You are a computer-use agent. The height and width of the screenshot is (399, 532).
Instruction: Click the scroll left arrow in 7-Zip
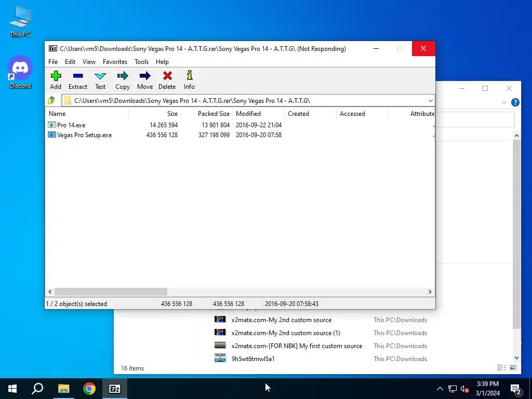pos(50,292)
